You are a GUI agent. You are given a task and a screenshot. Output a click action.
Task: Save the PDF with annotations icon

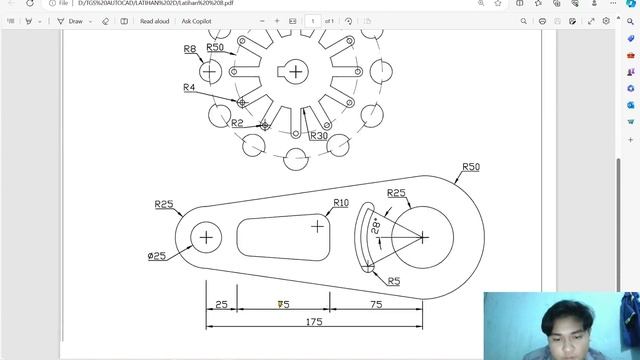572,21
